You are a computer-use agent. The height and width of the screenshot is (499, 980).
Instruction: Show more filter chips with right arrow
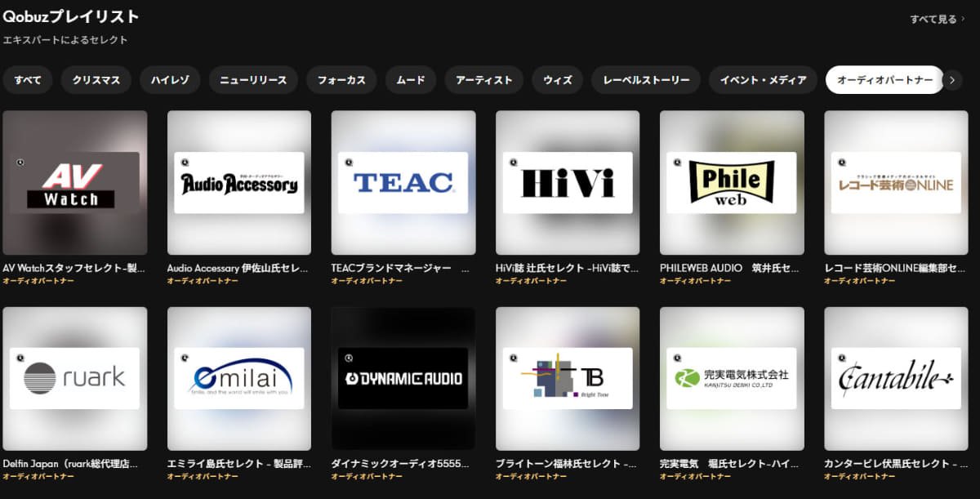(x=952, y=80)
